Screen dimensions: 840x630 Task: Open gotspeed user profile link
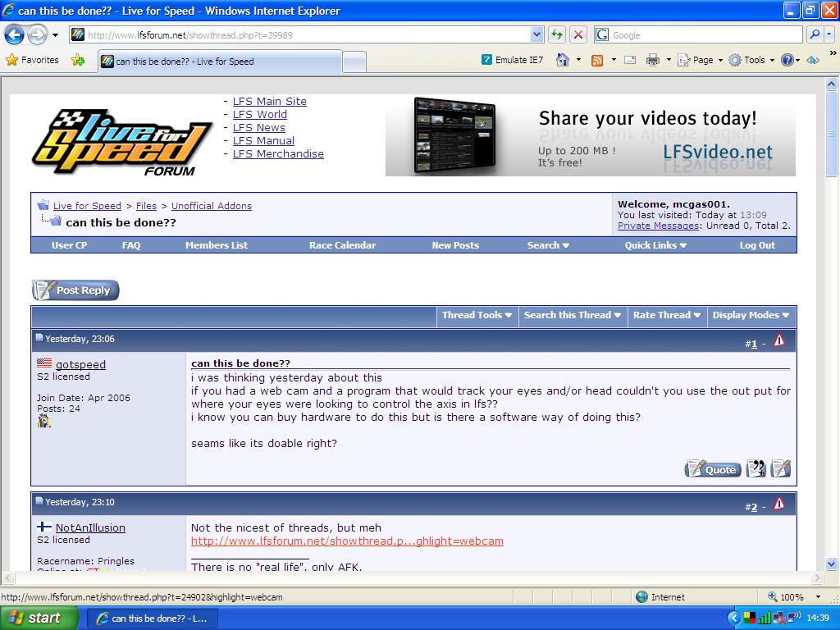(x=80, y=364)
